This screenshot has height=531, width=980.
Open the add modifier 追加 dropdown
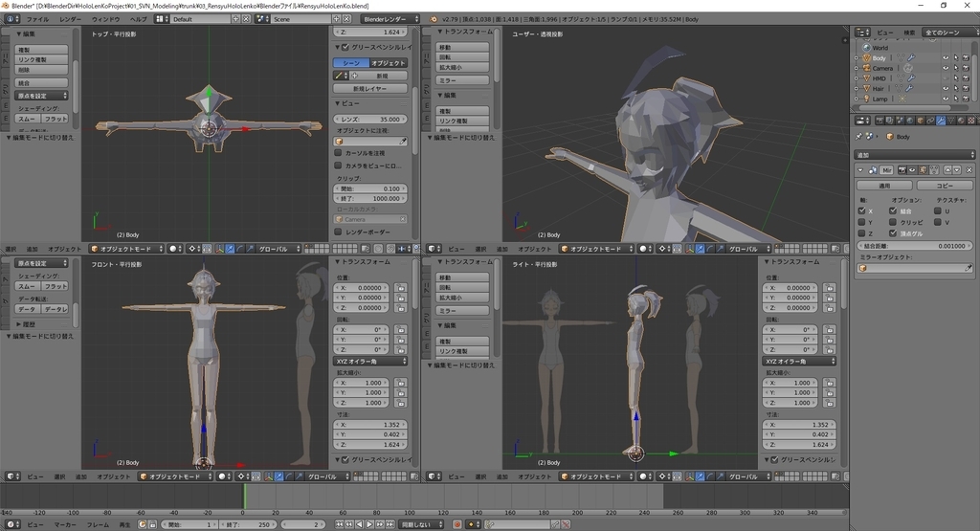914,154
